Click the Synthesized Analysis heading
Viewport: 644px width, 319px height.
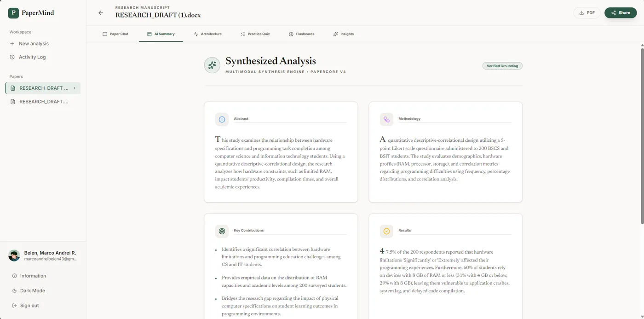[270, 61]
